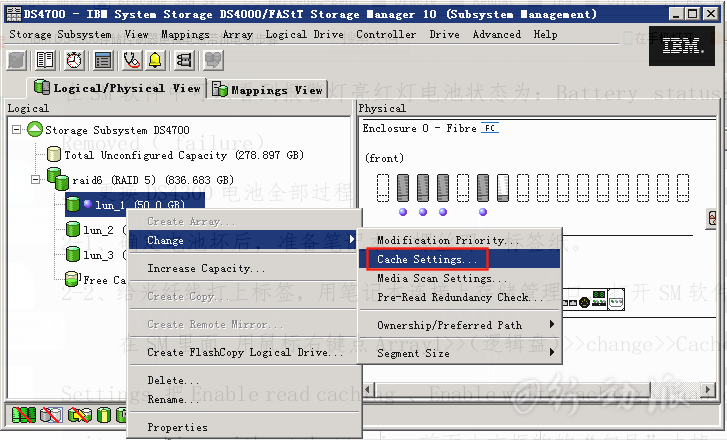The height and width of the screenshot is (440, 727).
Task: Click the Physical pane right scroll arrow
Action: pos(708,389)
